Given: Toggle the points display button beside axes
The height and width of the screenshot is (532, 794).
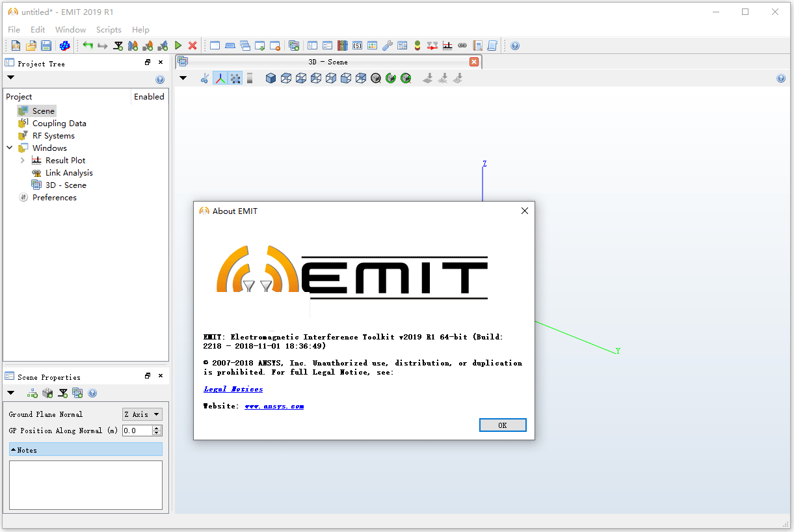Looking at the screenshot, I should 235,78.
